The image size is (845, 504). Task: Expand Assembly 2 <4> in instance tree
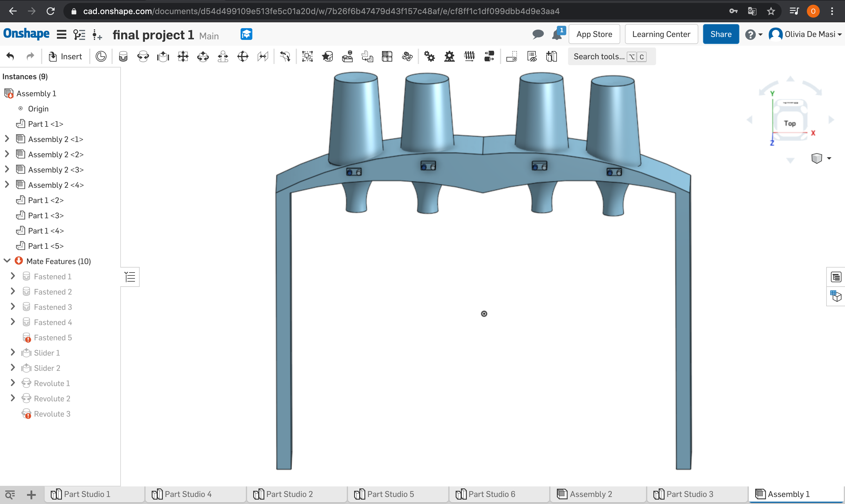pos(7,185)
